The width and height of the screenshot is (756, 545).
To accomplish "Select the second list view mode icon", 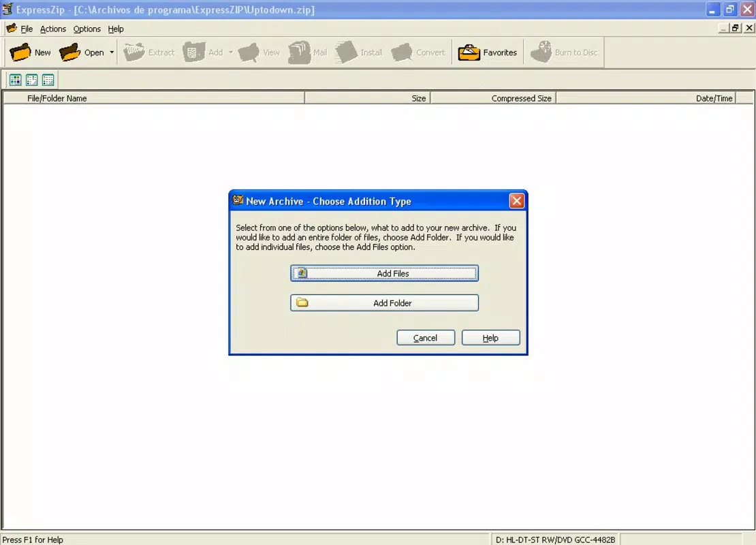I will 32,80.
